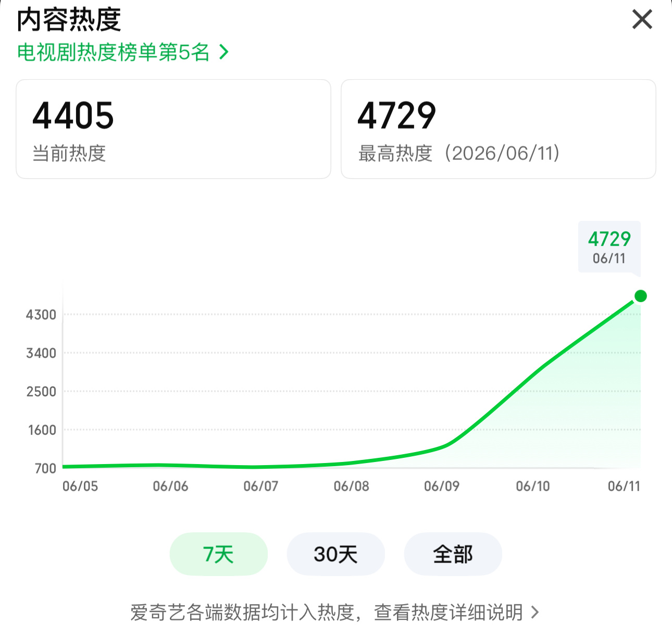Switch to the 30天 range tab
This screenshot has width=672, height=637.
(x=335, y=554)
